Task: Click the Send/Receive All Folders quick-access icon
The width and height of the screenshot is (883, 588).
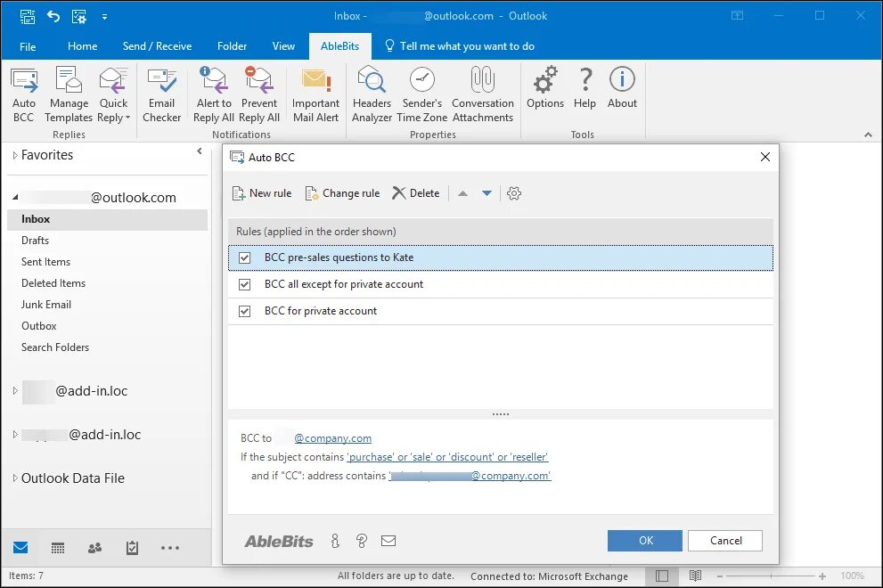Action: coord(27,16)
